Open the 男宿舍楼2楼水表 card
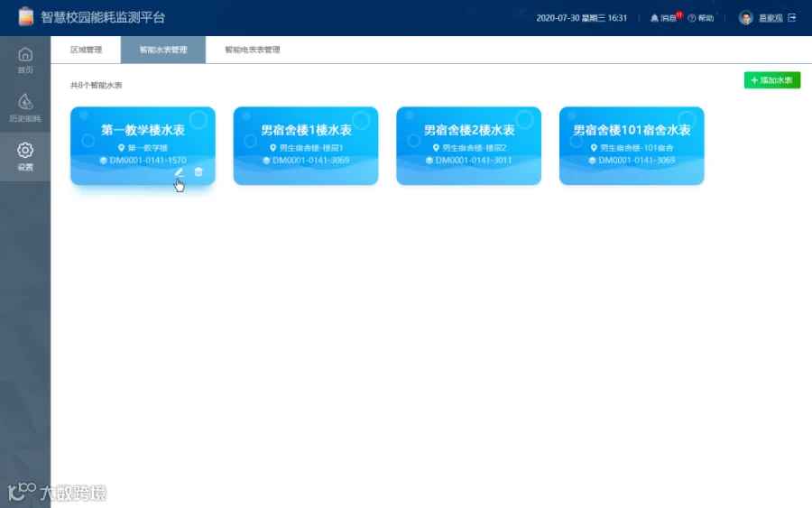This screenshot has width=812, height=508. (468, 145)
